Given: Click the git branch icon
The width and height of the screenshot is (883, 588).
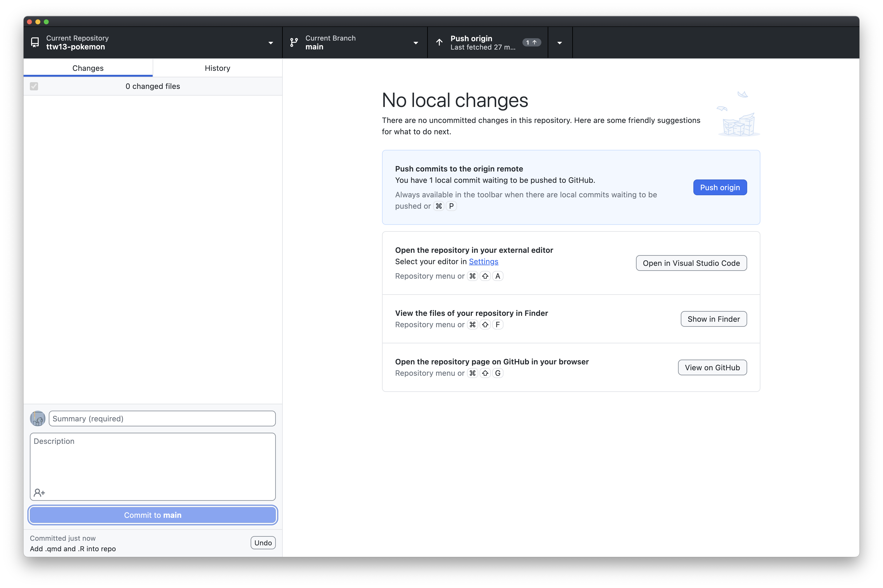Looking at the screenshot, I should [x=294, y=42].
